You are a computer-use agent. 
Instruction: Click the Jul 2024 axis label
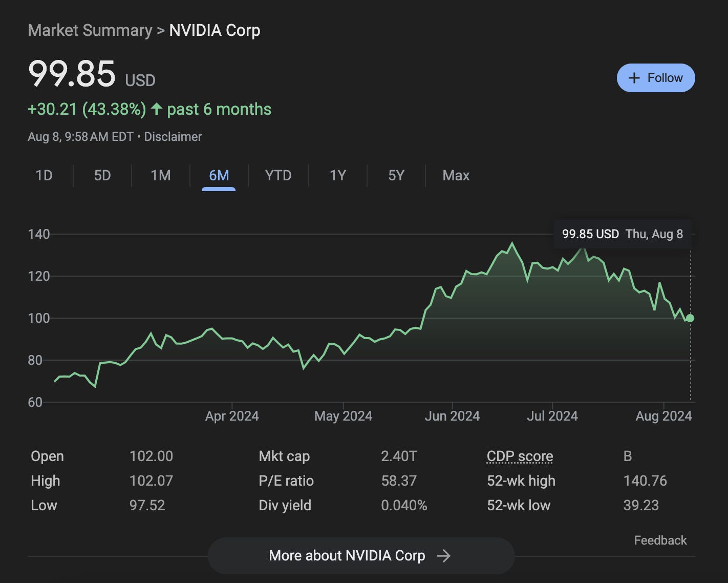pyautogui.click(x=552, y=416)
